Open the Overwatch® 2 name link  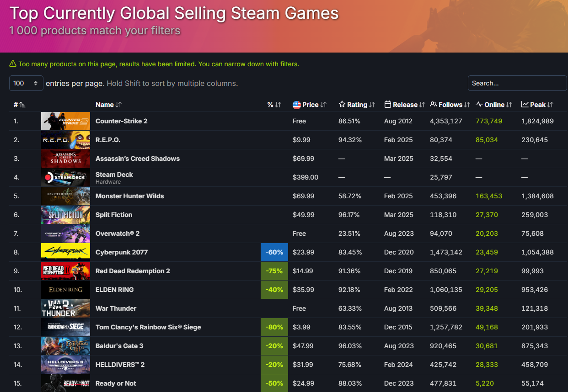(x=118, y=233)
